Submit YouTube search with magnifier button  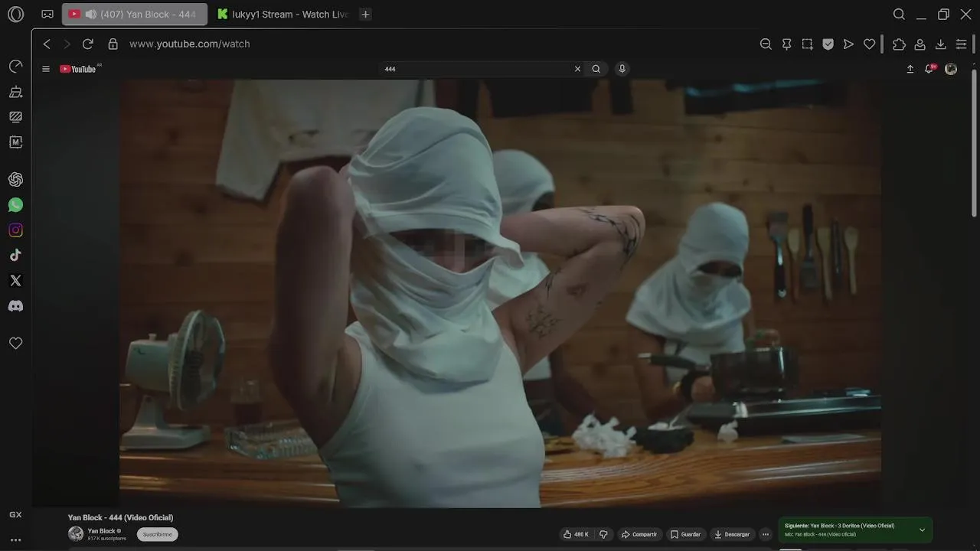pos(596,69)
